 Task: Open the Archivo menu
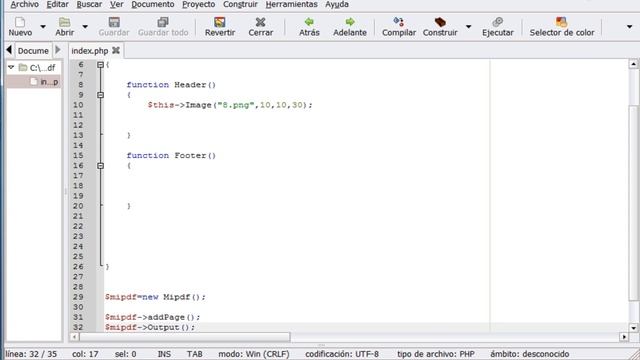pyautogui.click(x=24, y=4)
